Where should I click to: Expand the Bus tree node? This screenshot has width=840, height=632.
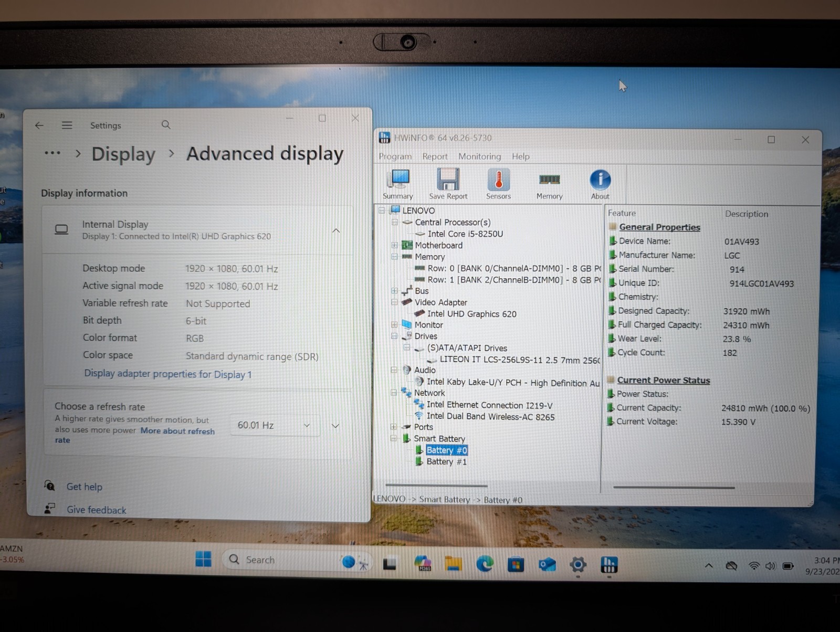point(394,291)
